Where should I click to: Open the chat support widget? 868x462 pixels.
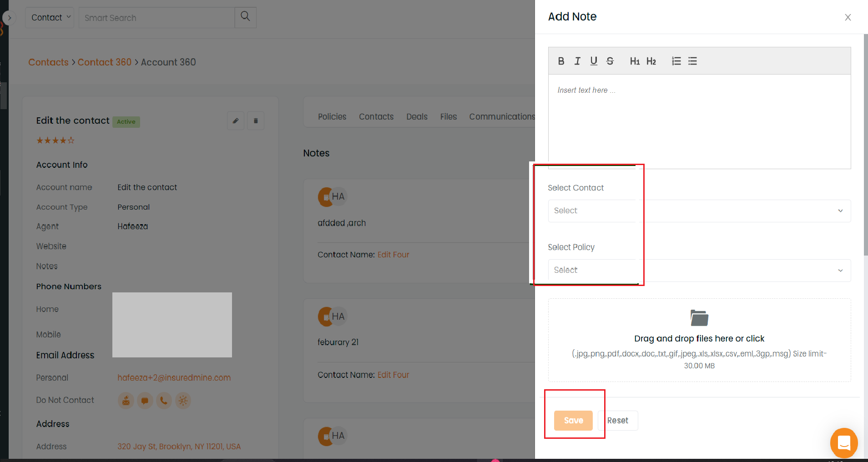point(844,442)
